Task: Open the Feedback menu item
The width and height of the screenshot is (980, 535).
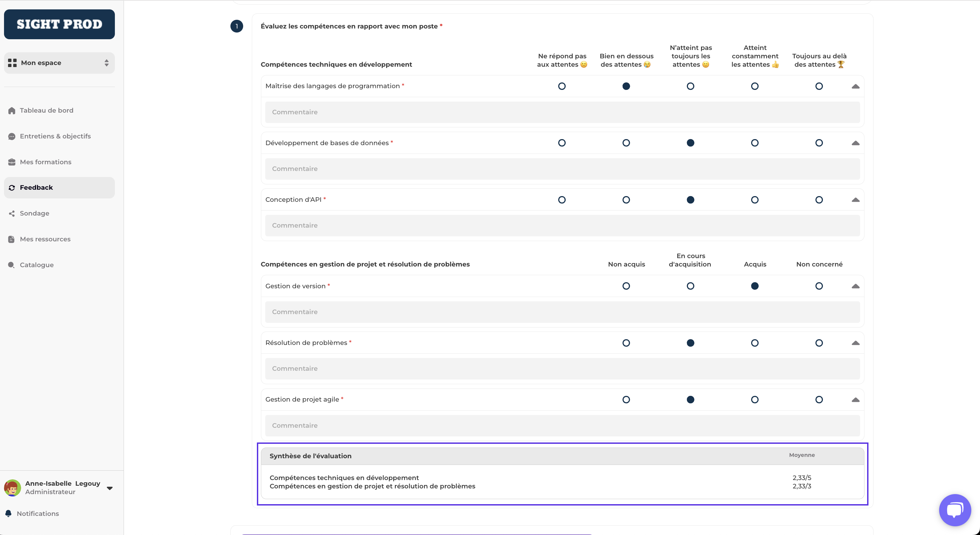Action: click(x=36, y=187)
